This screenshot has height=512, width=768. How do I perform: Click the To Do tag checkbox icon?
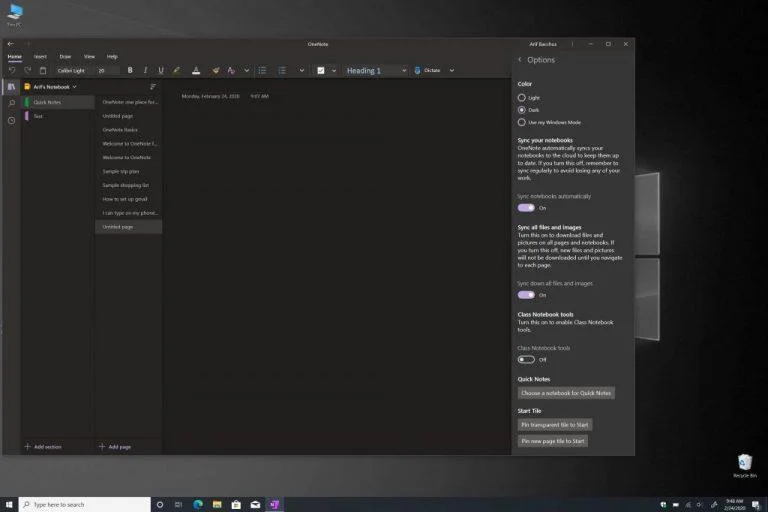[x=321, y=71]
